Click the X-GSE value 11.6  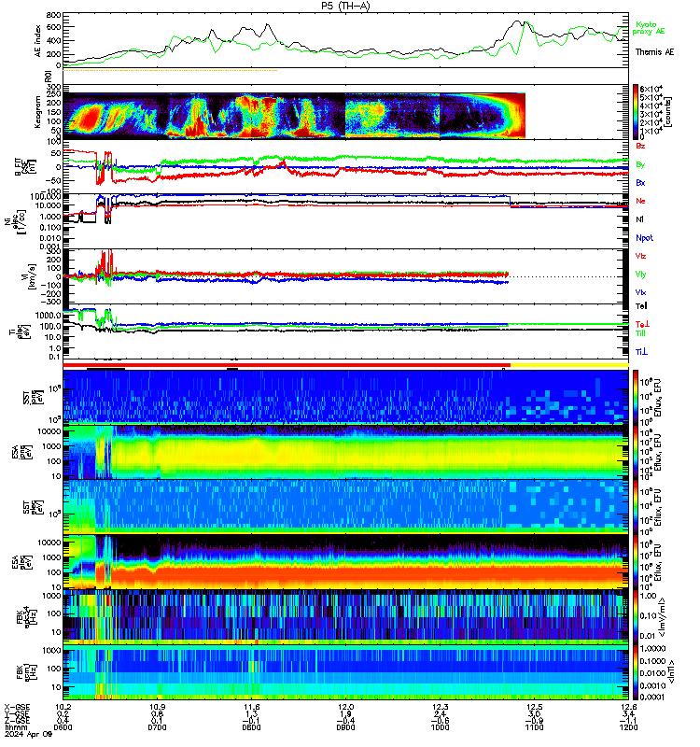(x=251, y=707)
